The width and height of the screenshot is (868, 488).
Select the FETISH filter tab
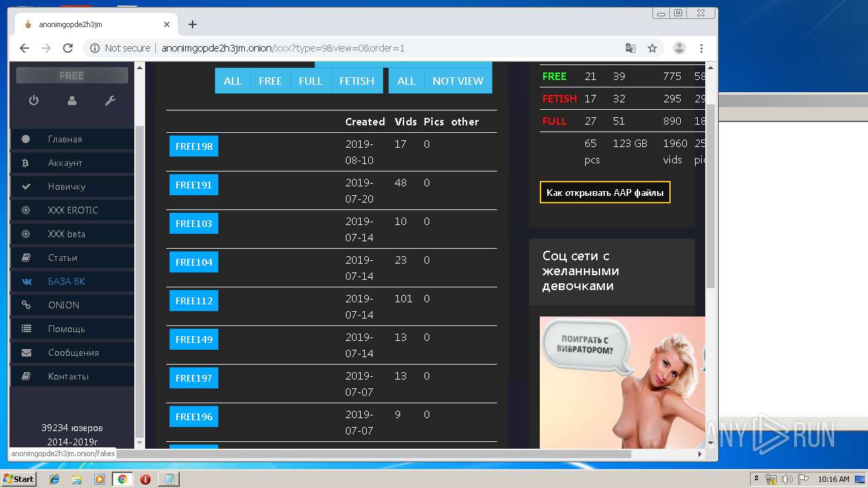357,81
